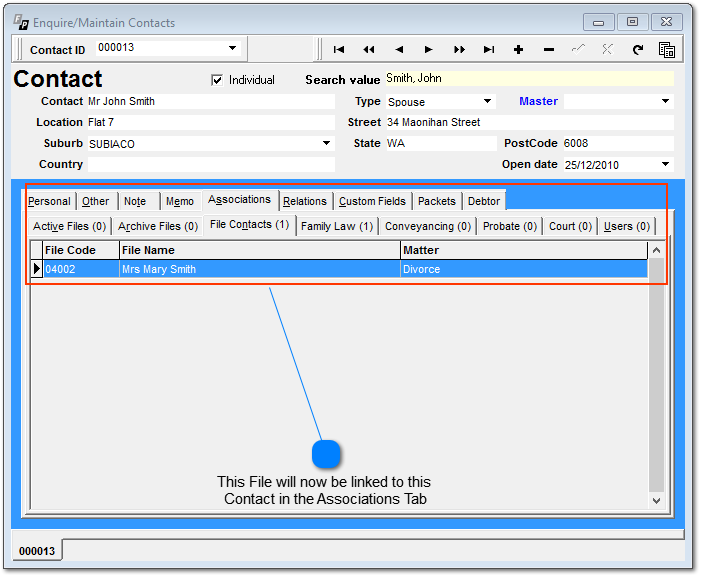Open the Contact ID dropdown
Viewport: 701px width, 577px height.
point(232,48)
